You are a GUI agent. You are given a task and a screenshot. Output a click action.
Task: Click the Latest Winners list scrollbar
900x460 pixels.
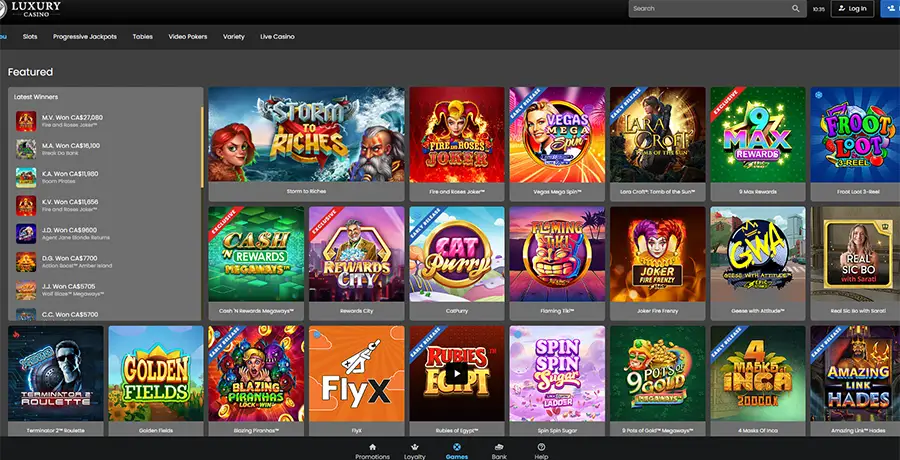(201, 147)
